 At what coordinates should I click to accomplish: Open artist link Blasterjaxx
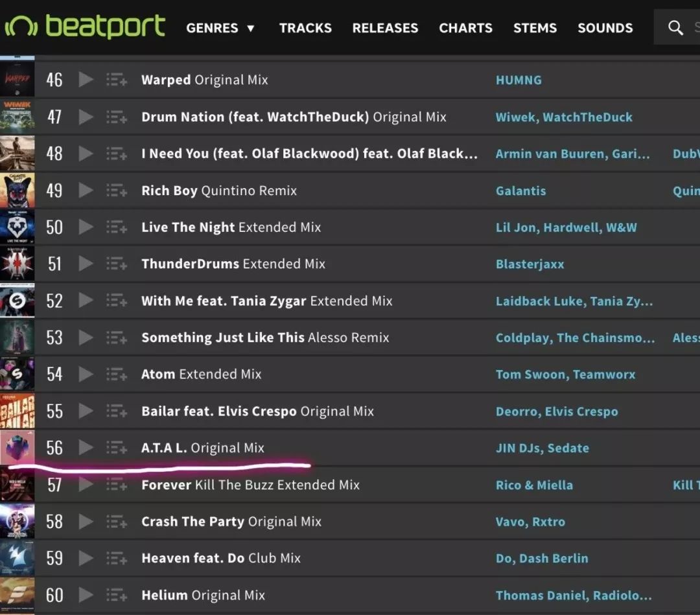(x=530, y=264)
